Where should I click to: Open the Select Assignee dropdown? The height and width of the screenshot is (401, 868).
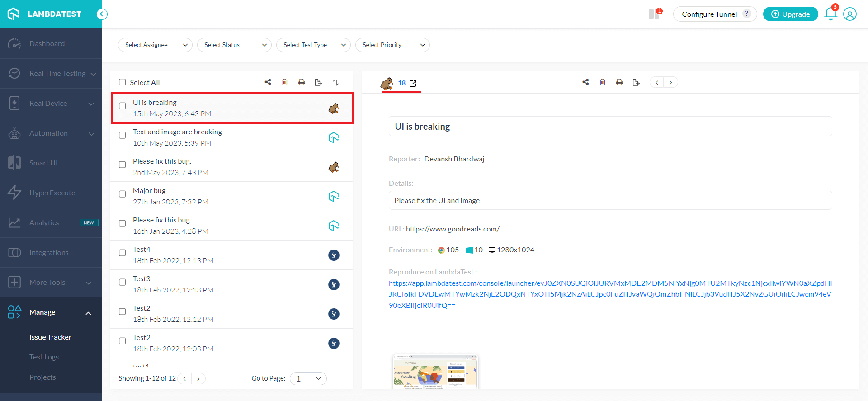tap(155, 45)
